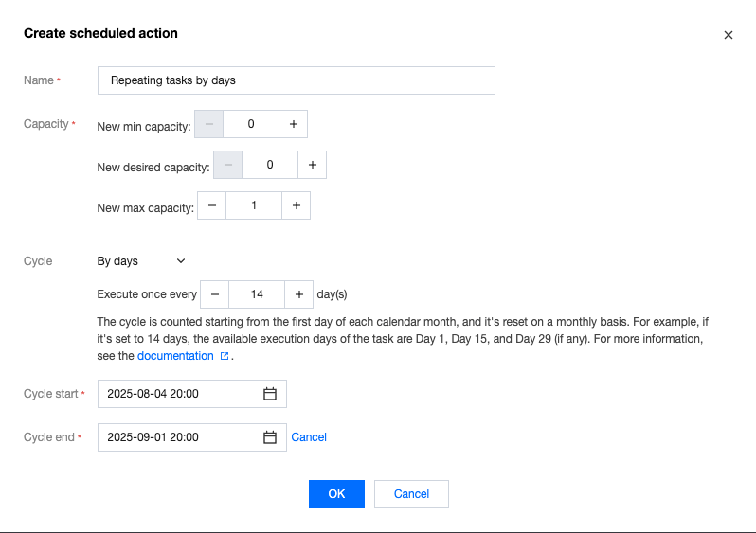
Task: Decrease the execute-every days interval
Action: [x=214, y=294]
